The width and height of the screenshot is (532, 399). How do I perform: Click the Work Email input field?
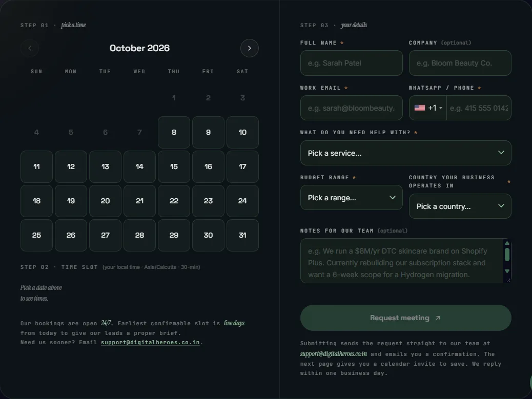tap(351, 108)
